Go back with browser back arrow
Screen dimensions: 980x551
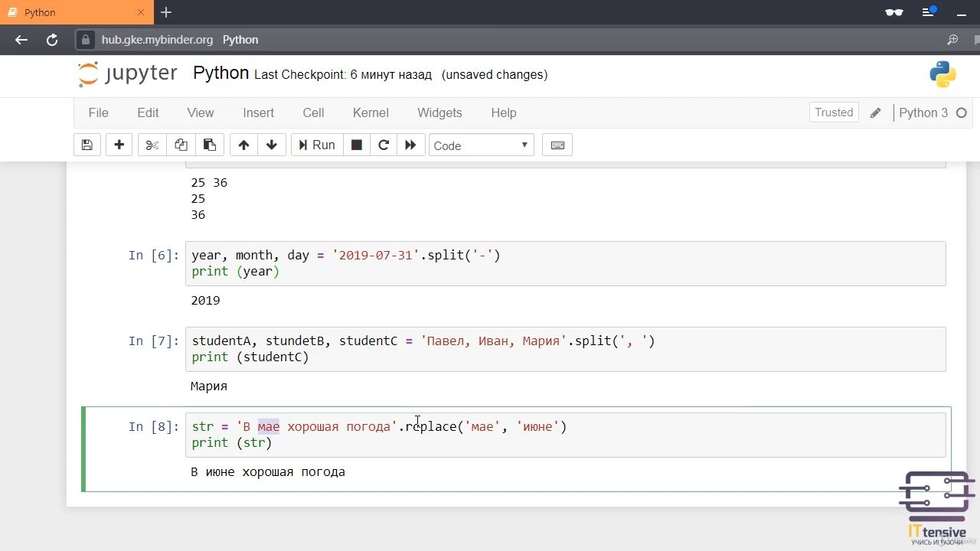coord(21,40)
